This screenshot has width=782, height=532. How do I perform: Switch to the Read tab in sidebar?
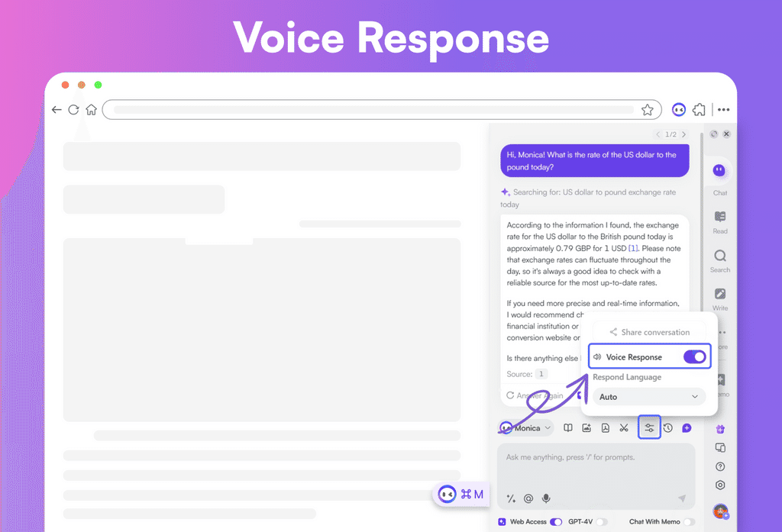point(719,221)
